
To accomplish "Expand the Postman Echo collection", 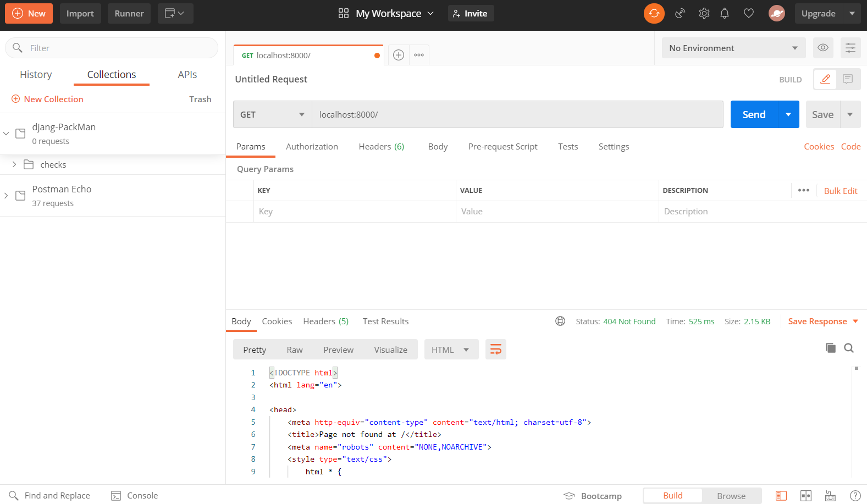I will click(6, 196).
